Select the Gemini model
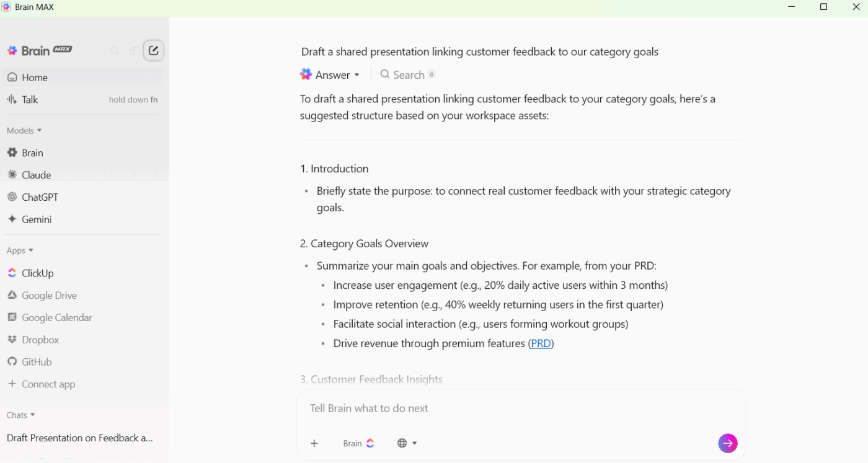 point(37,219)
